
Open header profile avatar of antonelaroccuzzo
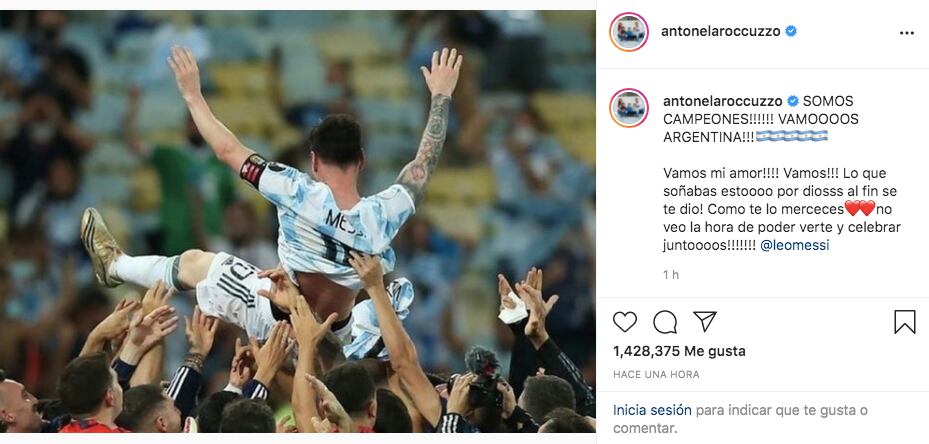(x=629, y=32)
